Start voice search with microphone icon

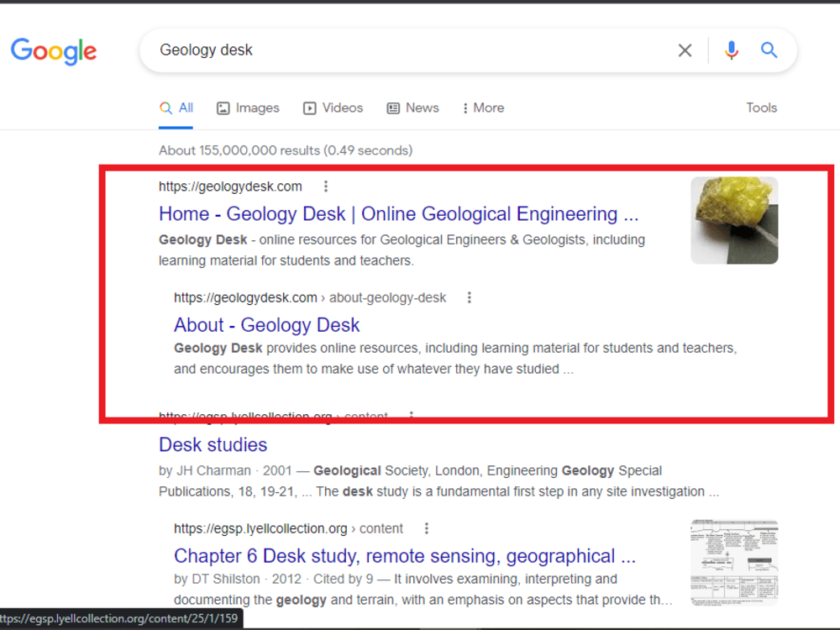[x=732, y=50]
